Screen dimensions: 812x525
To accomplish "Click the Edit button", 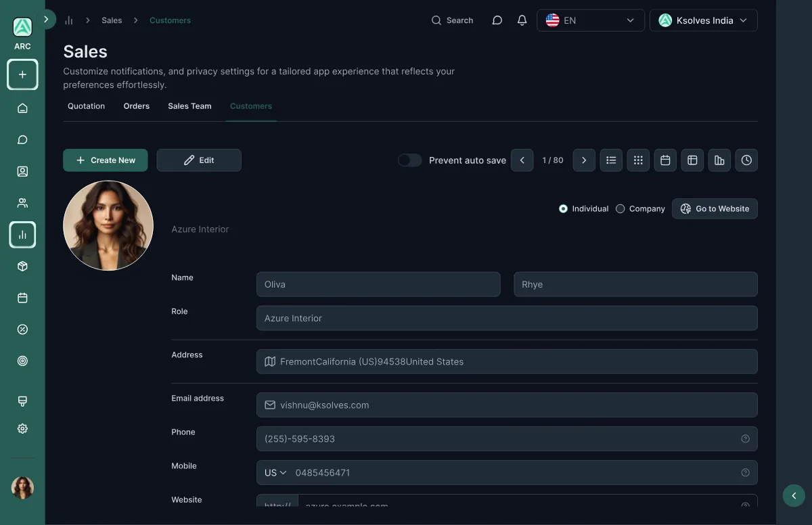I will tap(199, 160).
